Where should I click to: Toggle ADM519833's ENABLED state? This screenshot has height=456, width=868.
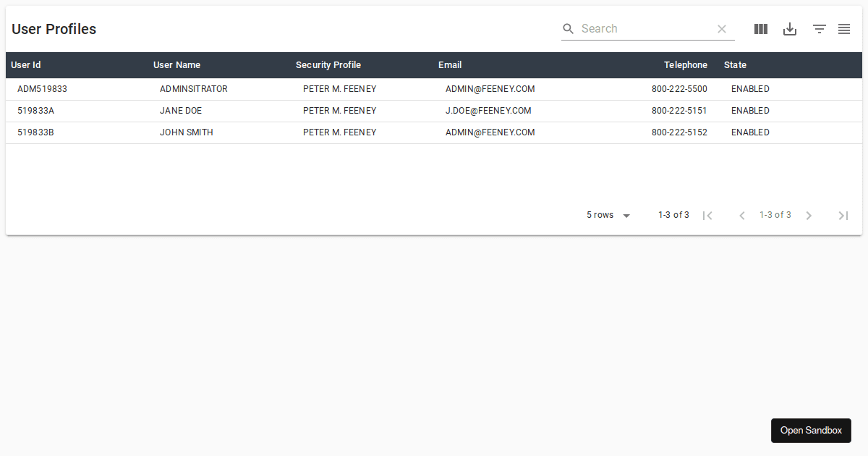[x=750, y=88]
